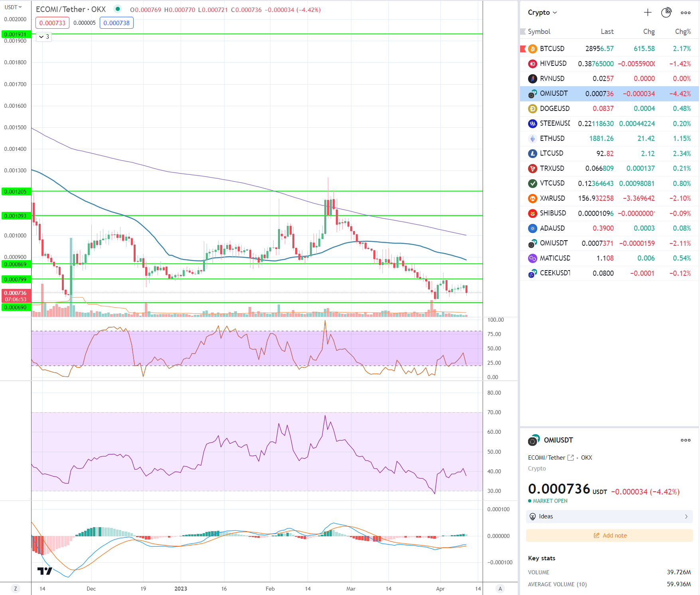
Task: Expand the collapsed indicators legend showing 3
Action: pos(44,37)
